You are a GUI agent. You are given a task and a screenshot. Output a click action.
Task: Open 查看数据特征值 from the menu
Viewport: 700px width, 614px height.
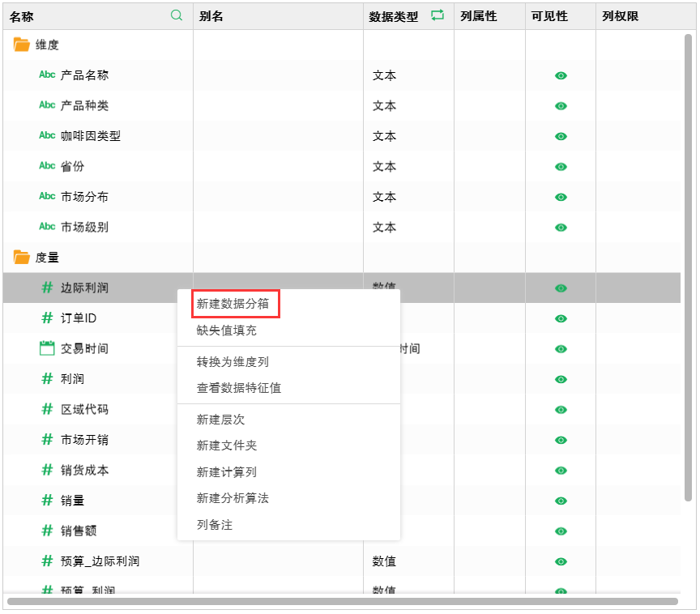tap(239, 388)
